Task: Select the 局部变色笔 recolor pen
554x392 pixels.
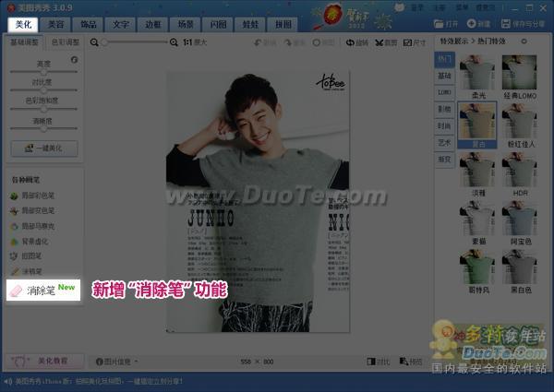Action: [x=32, y=210]
